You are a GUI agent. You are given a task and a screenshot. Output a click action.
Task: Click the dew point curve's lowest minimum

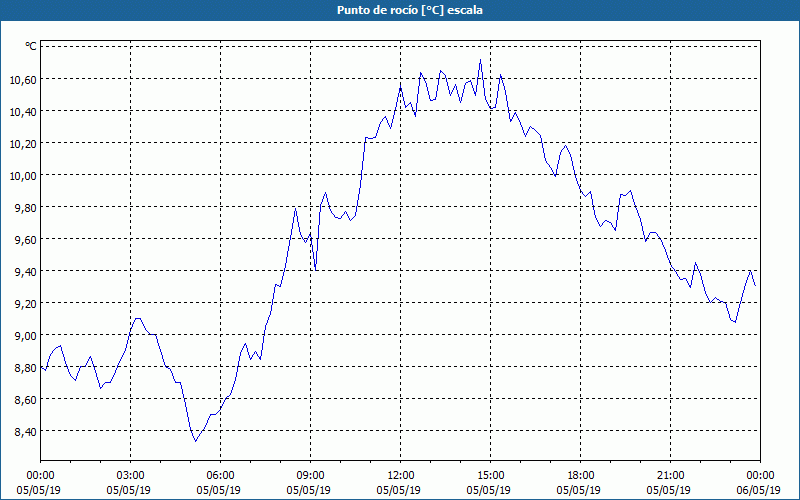click(195, 441)
